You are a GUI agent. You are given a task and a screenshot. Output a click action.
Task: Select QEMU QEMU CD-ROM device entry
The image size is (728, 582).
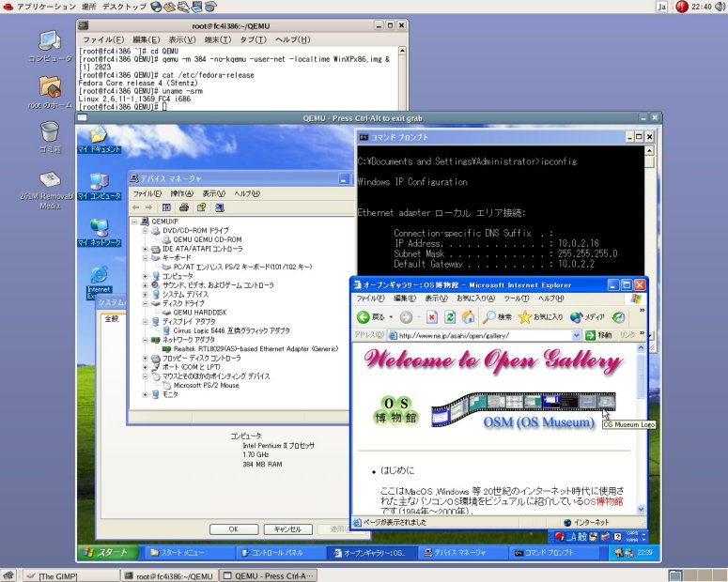[x=207, y=239]
